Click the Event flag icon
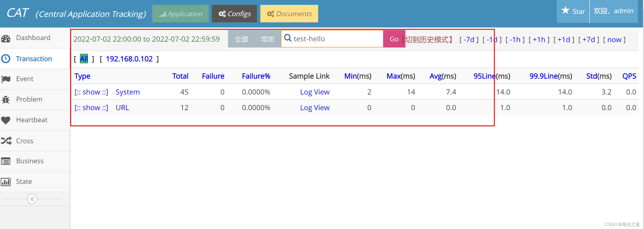Image resolution: width=644 pixels, height=229 pixels. point(6,79)
